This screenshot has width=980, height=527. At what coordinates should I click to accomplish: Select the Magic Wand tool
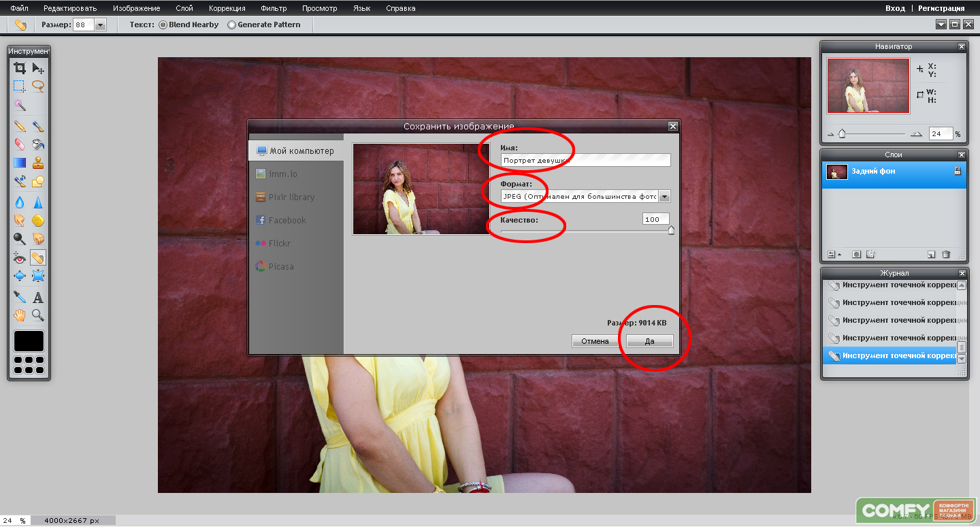20,106
